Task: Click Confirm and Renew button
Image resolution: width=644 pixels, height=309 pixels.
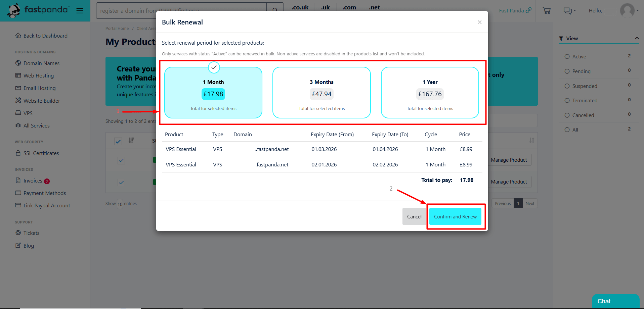Action: [x=455, y=217]
